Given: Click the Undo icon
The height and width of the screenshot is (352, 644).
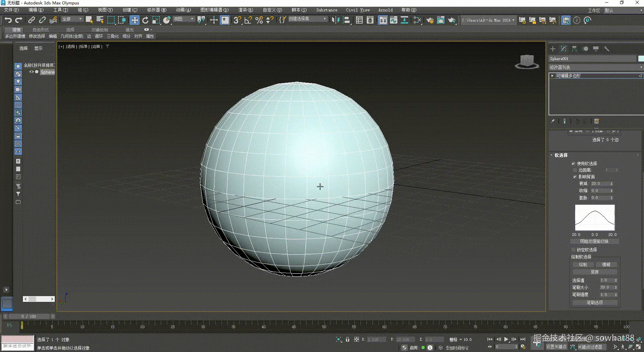Looking at the screenshot, I should [x=8, y=20].
